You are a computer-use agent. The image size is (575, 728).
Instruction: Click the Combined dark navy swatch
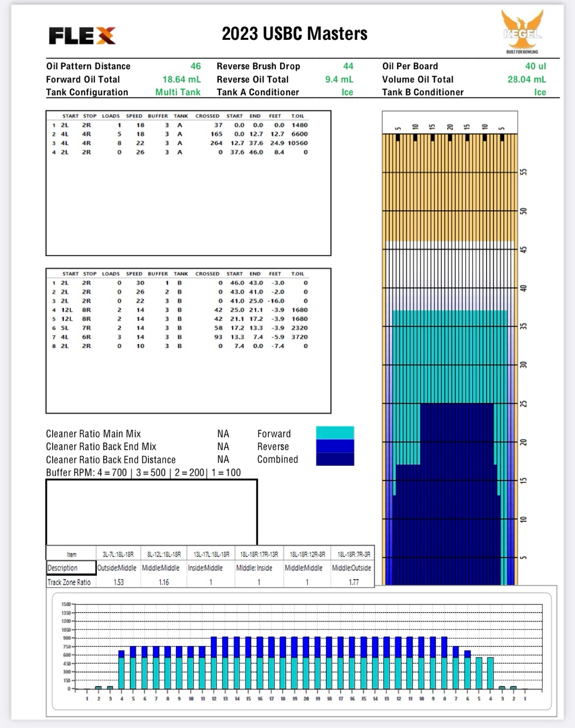pos(334,459)
